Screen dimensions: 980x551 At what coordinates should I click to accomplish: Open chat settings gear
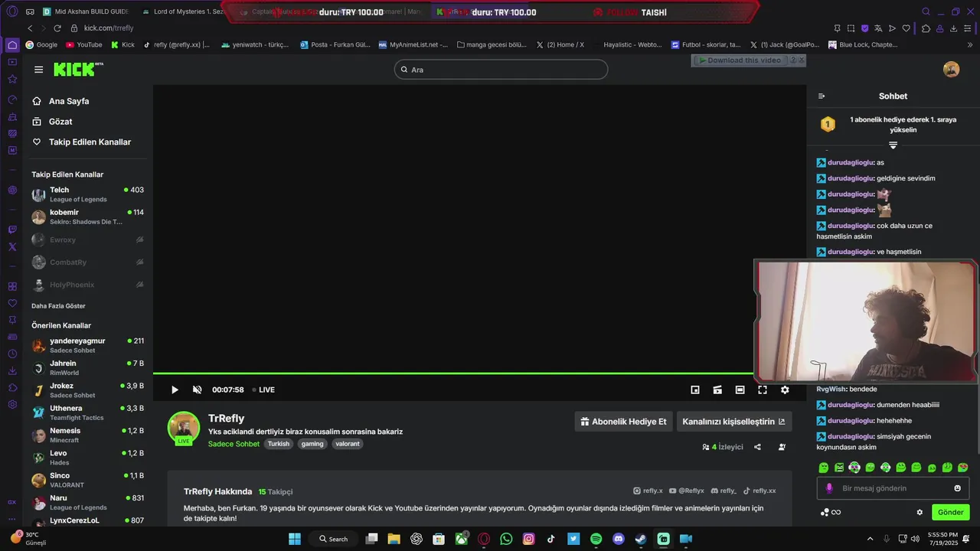(920, 513)
